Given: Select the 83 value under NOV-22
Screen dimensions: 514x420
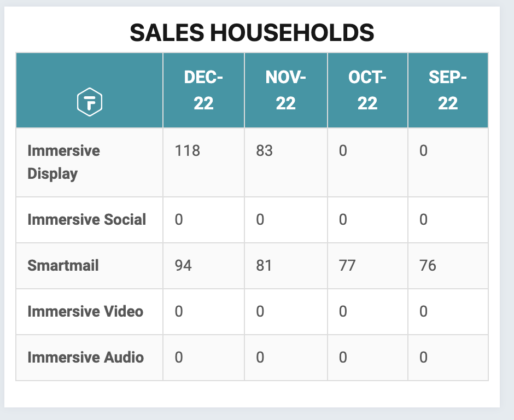Looking at the screenshot, I should tap(264, 151).
